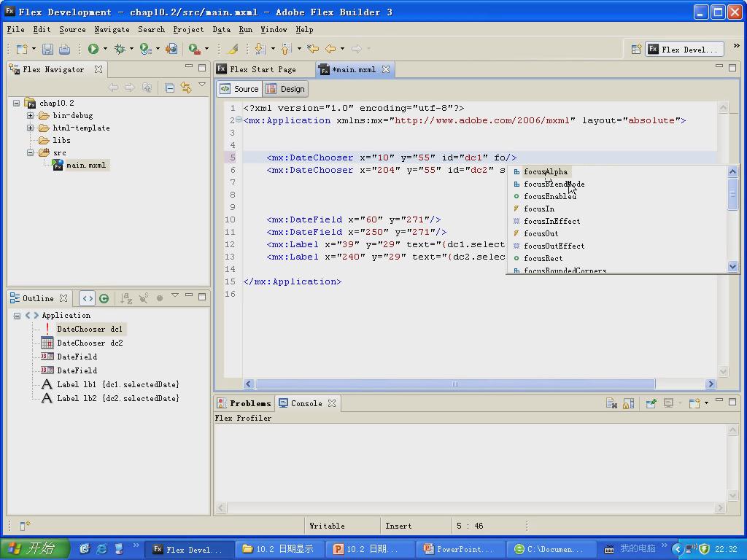This screenshot has width=747, height=560.
Task: Switch editor to Source mode
Action: pos(240,89)
